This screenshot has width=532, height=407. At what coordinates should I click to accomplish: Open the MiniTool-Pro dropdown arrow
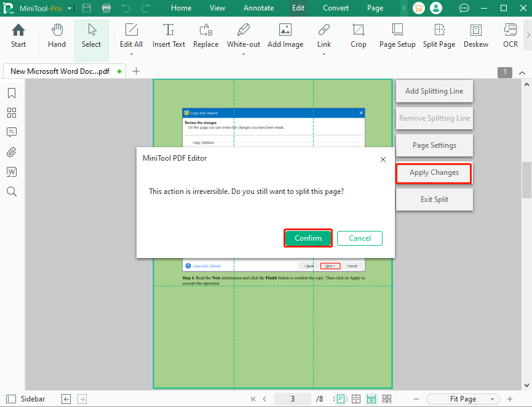click(69, 8)
